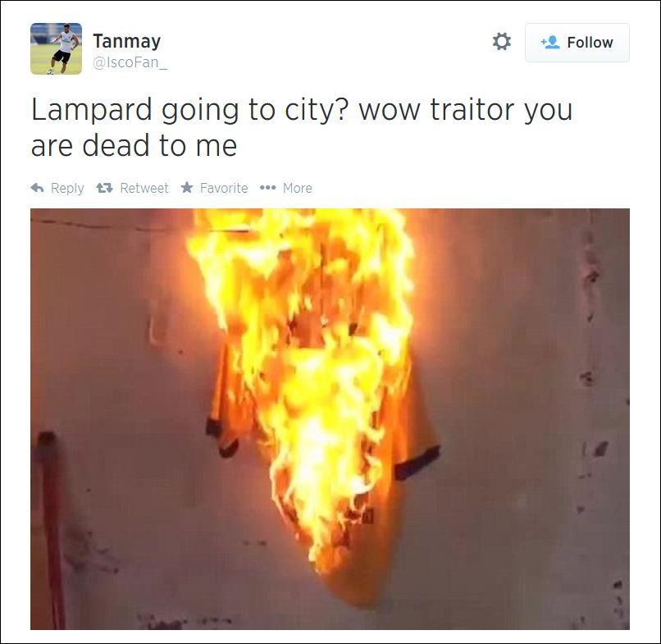Click the Reply arrow icon

point(38,188)
